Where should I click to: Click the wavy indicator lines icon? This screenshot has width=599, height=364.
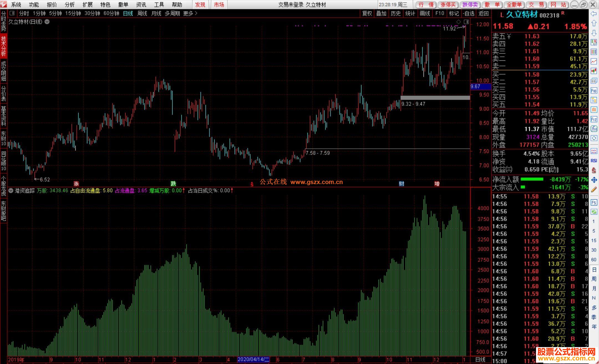tap(594, 151)
